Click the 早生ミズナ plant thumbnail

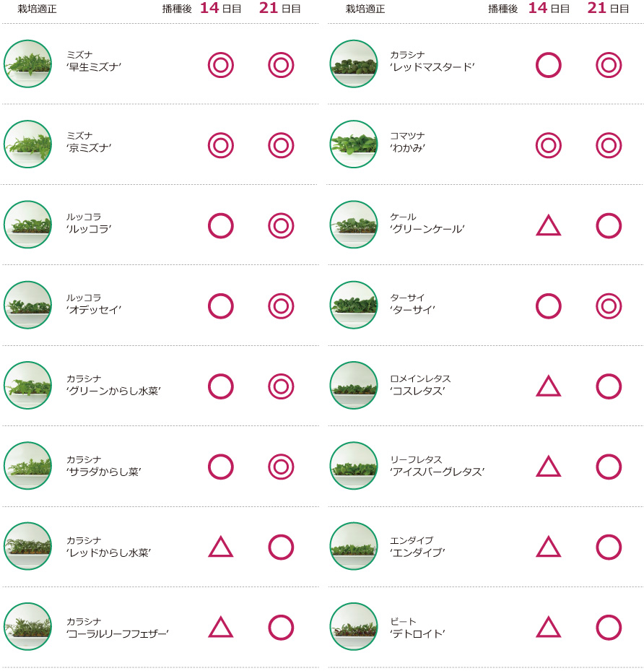pyautogui.click(x=27, y=64)
